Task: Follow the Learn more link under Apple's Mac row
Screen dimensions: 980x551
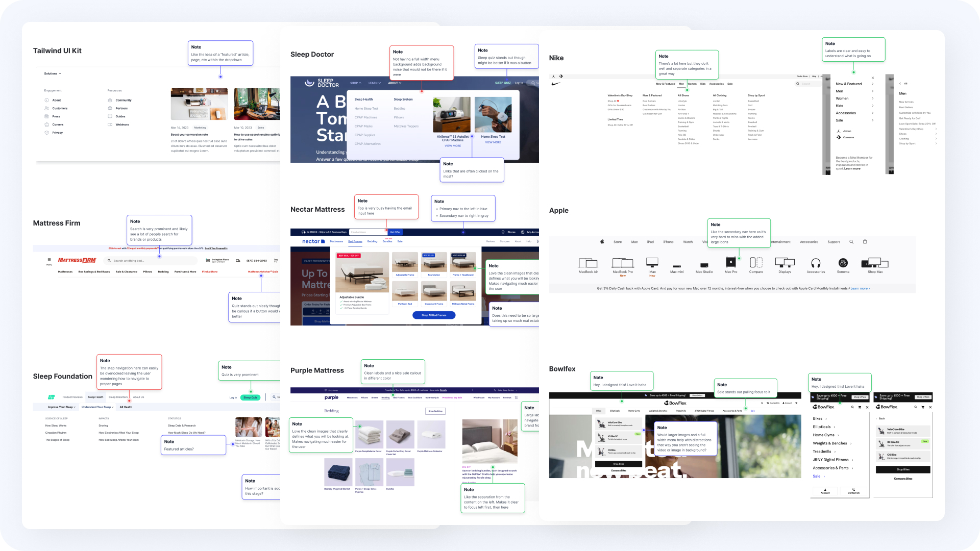Action: click(x=860, y=289)
